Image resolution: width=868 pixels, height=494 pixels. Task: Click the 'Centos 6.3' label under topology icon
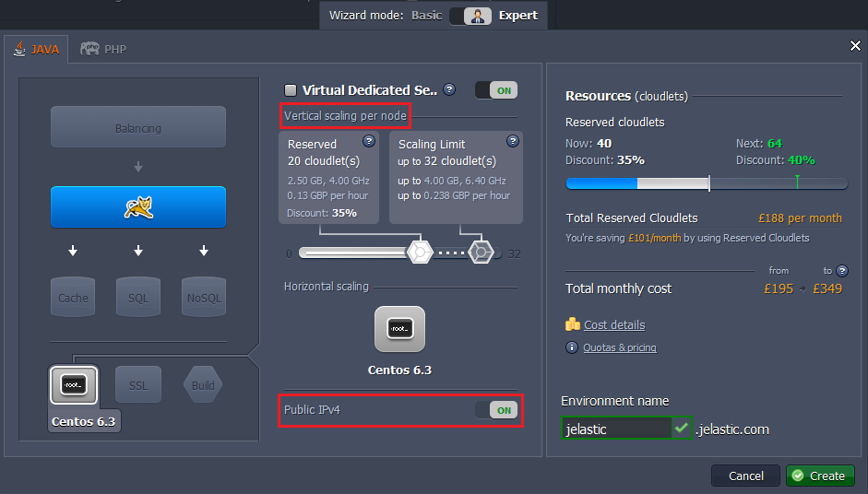83,421
